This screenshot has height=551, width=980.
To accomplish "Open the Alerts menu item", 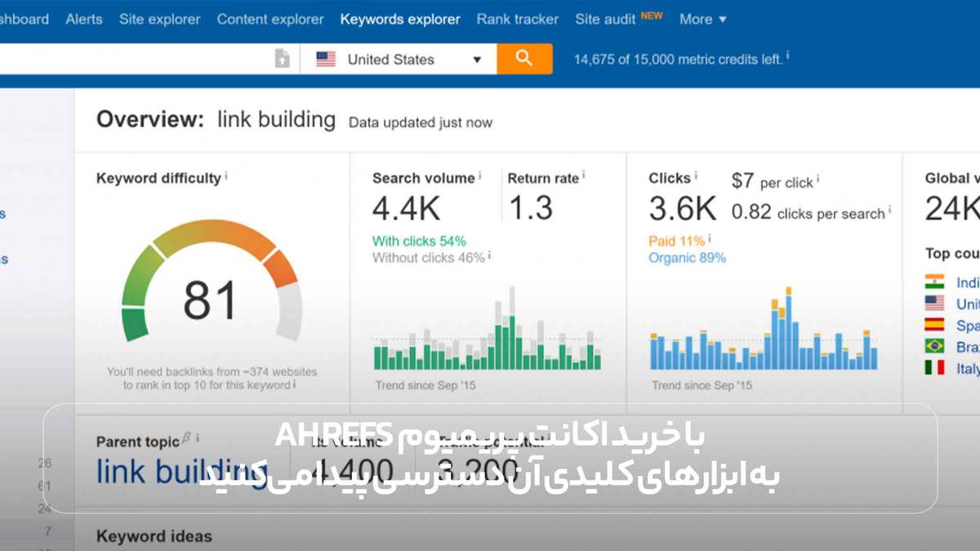I will point(84,19).
